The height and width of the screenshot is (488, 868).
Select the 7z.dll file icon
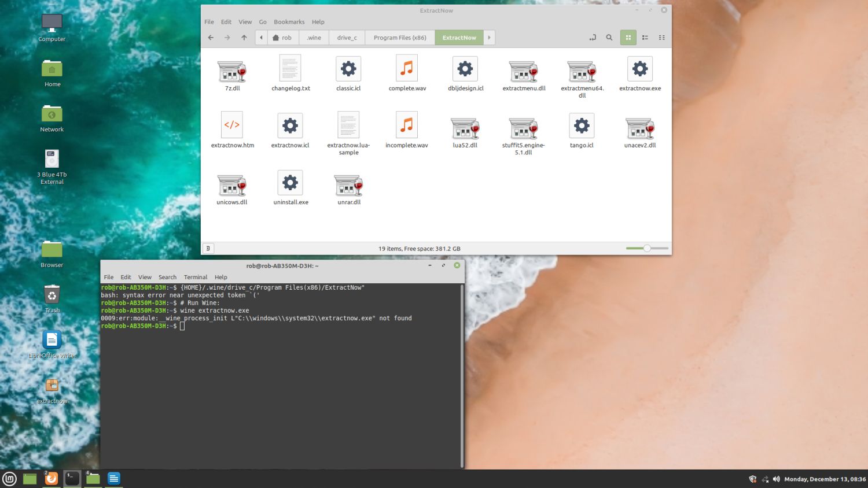pos(232,71)
